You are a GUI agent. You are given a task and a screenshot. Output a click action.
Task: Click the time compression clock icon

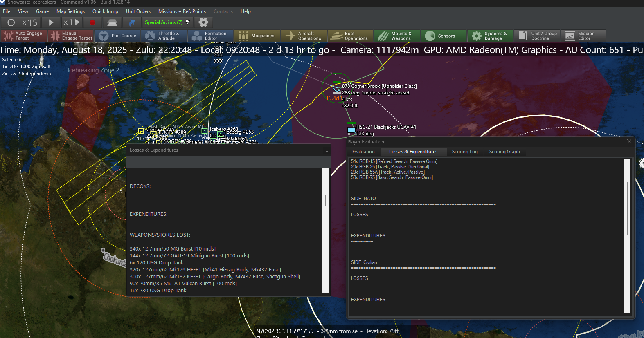[11, 22]
